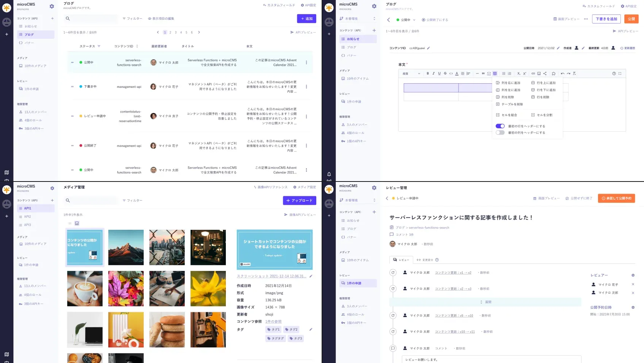The image size is (644, 363).
Task: Toggle bold in the rich text toolbar
Action: [428, 73]
